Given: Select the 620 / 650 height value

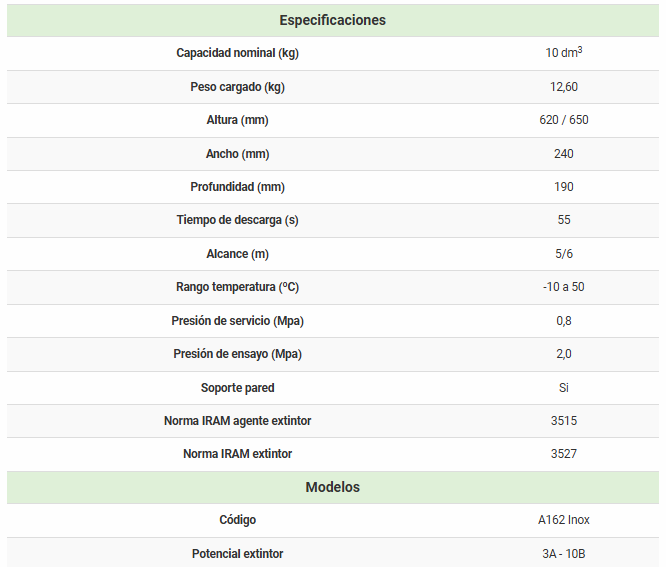Looking at the screenshot, I should tap(563, 120).
